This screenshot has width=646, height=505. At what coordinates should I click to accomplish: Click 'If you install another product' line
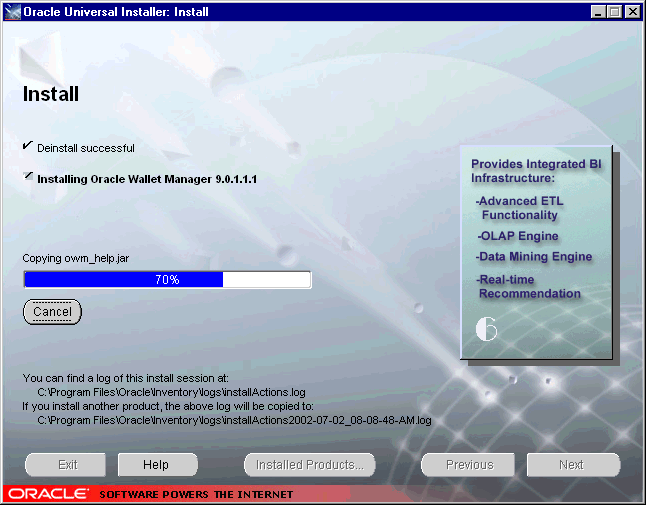(x=168, y=406)
